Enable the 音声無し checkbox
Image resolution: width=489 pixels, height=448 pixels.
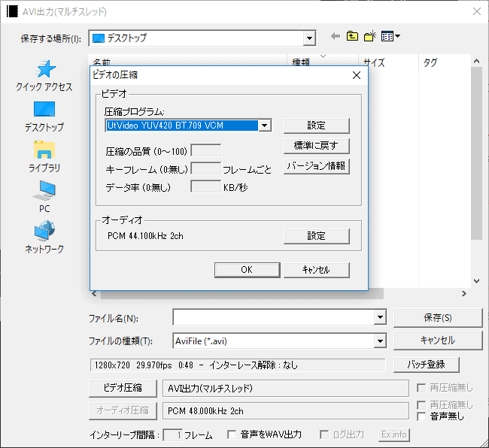(x=423, y=416)
